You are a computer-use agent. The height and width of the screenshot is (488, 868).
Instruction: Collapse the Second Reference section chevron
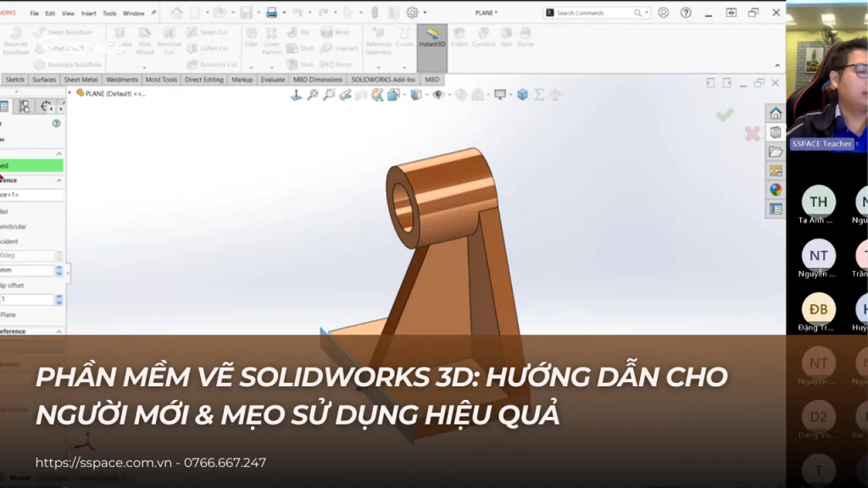point(58,331)
